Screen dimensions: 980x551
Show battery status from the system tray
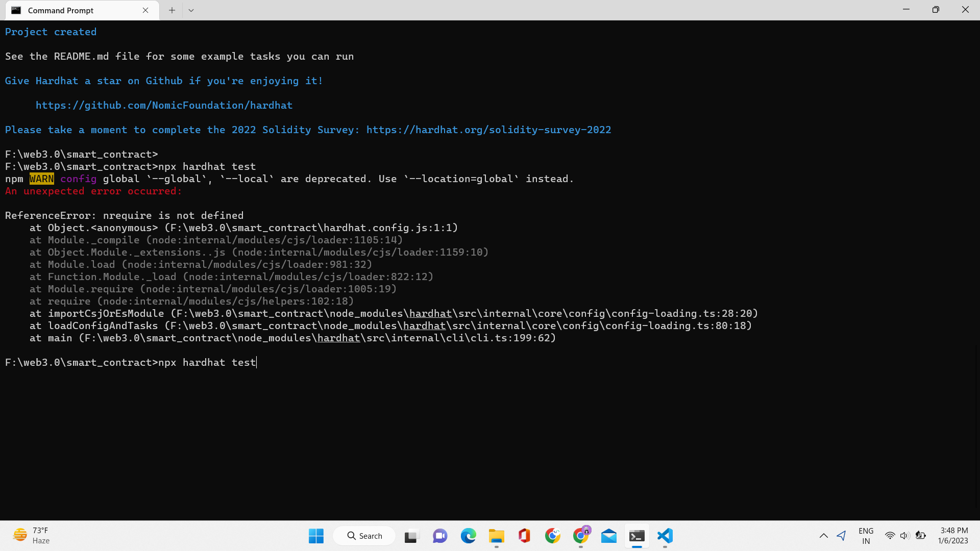click(x=921, y=536)
